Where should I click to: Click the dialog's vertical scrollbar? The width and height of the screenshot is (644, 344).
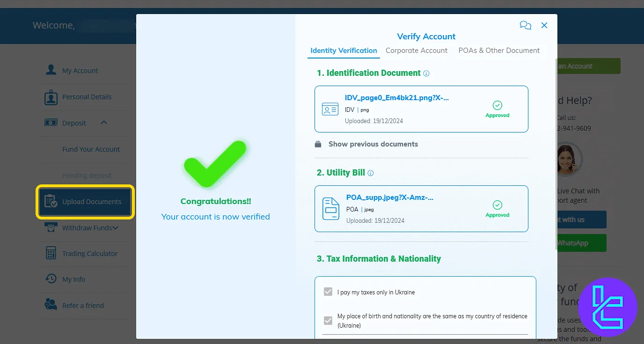tap(556, 154)
